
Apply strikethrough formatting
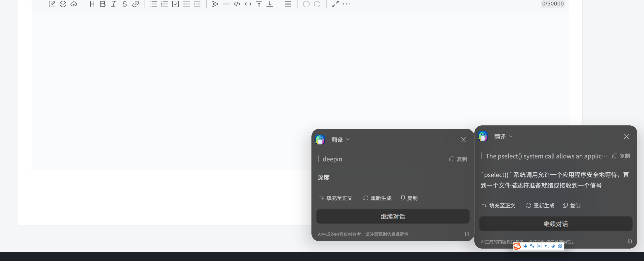[x=124, y=4]
